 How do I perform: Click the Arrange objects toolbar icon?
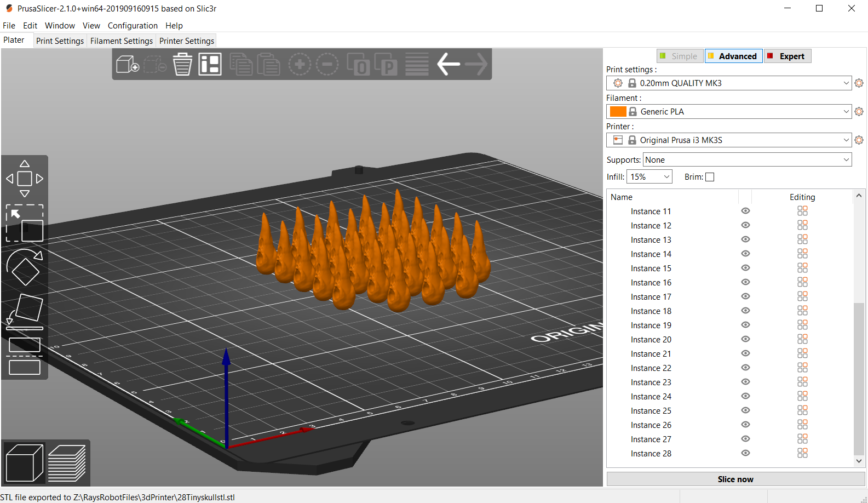(210, 65)
